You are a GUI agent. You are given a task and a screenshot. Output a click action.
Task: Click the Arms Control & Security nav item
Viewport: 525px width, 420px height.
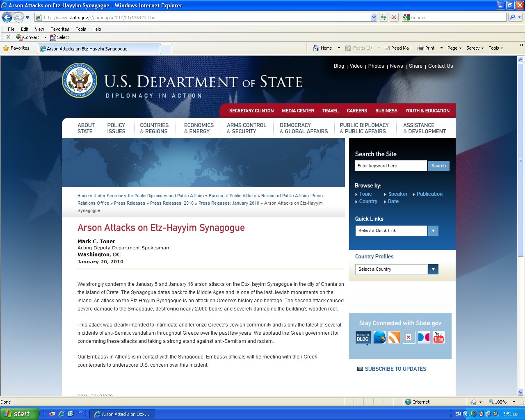point(247,128)
